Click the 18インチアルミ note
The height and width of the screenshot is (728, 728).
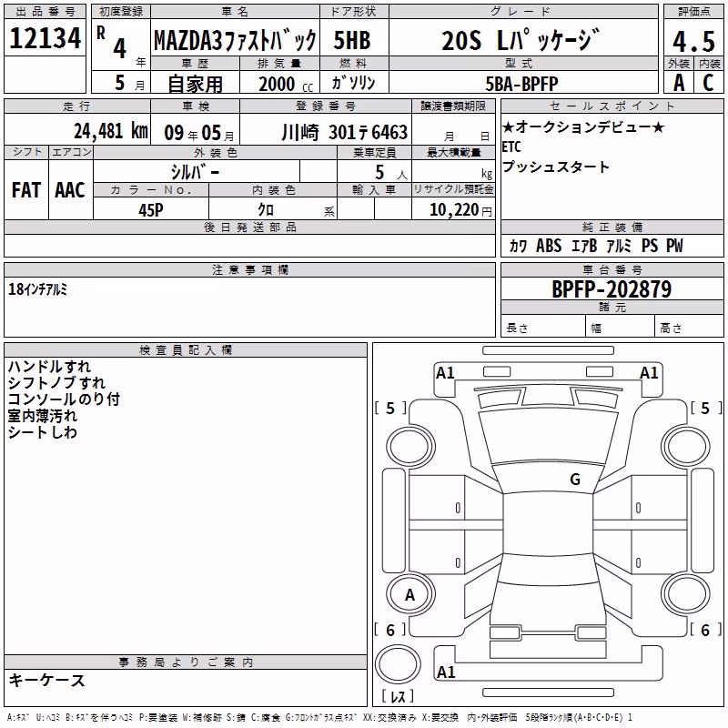37,289
